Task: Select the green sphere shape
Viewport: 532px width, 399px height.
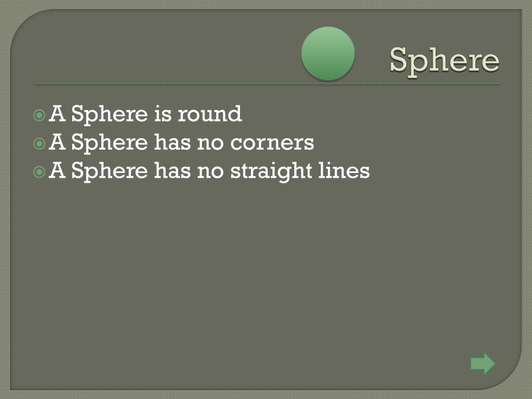Action: [328, 54]
